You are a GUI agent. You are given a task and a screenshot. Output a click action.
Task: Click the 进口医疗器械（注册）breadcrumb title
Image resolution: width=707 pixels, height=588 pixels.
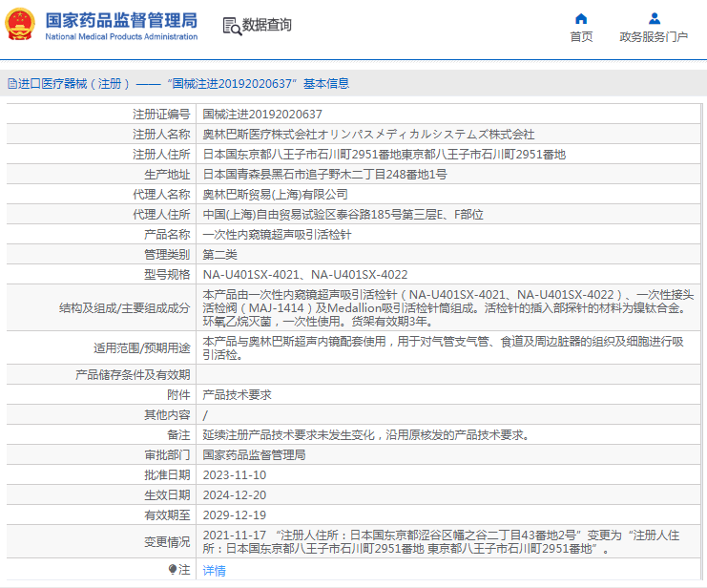pos(74,83)
